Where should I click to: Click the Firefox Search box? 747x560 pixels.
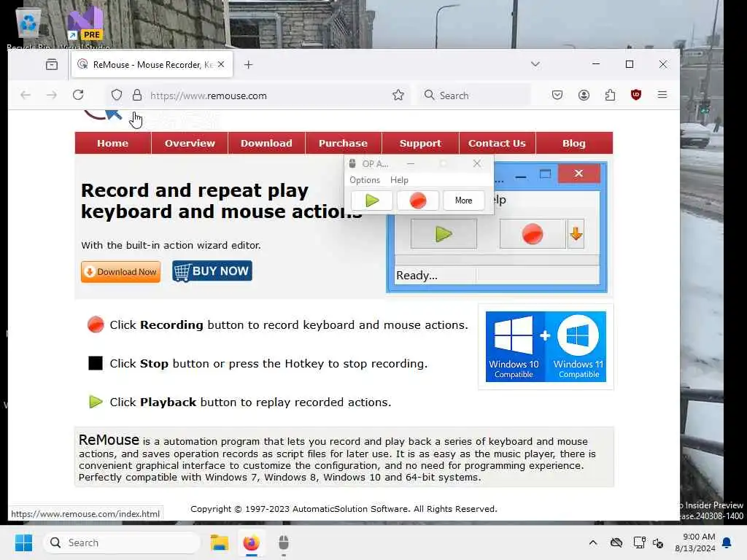[474, 96]
